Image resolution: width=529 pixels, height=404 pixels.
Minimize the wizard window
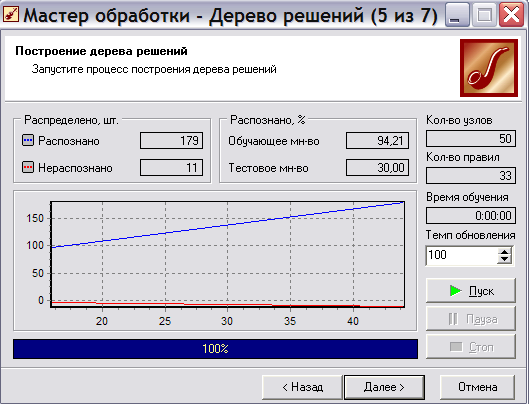(x=457, y=15)
